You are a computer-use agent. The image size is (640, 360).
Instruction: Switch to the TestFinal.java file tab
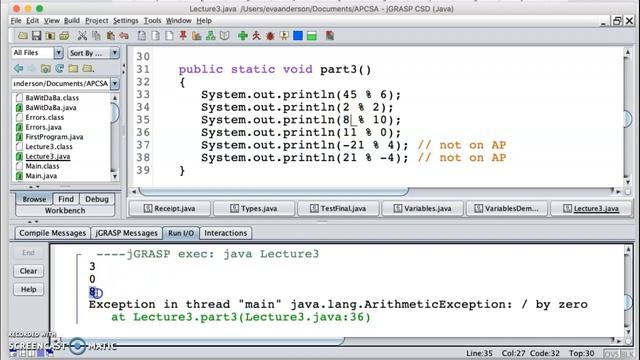[338, 209]
